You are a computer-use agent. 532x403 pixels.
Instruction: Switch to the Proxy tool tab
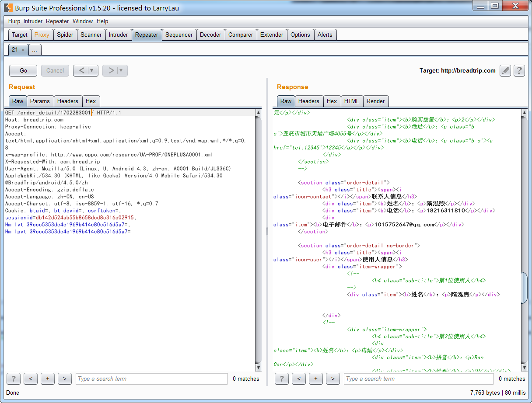point(42,35)
